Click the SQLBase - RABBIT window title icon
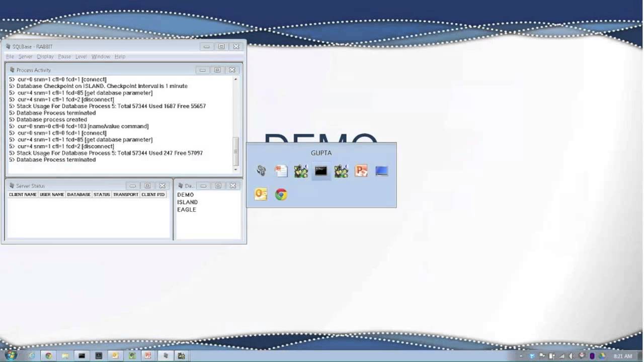The height and width of the screenshot is (362, 644). click(x=8, y=46)
